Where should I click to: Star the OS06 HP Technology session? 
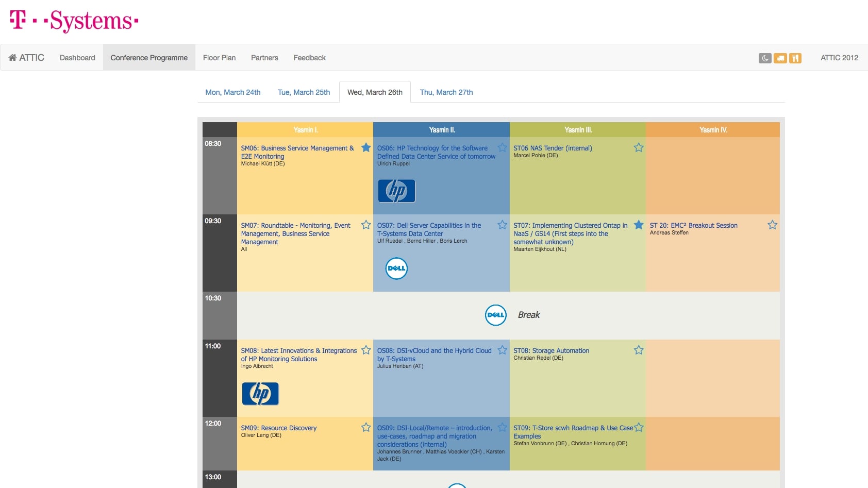[503, 147]
